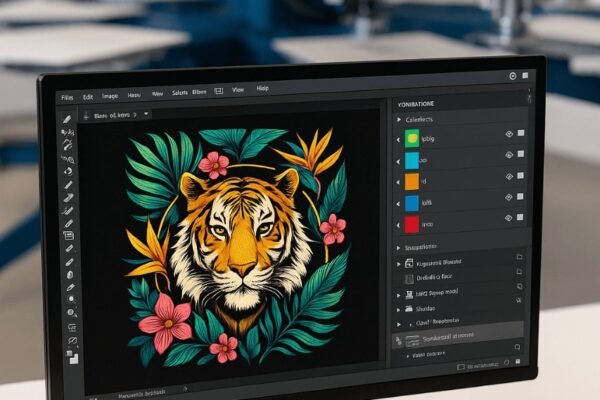The width and height of the screenshot is (600, 400).
Task: Open the Help menu
Action: click(262, 88)
